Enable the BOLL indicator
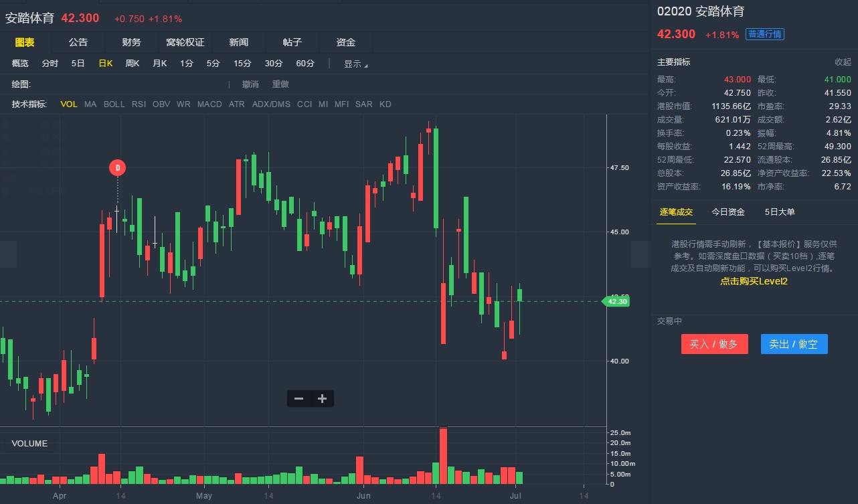This screenshot has height=504, width=858. pos(114,104)
